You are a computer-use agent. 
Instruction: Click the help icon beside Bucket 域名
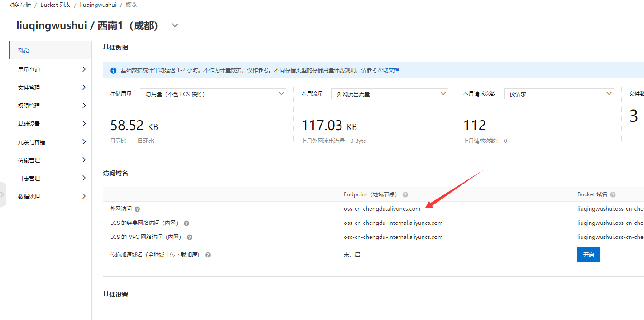612,194
